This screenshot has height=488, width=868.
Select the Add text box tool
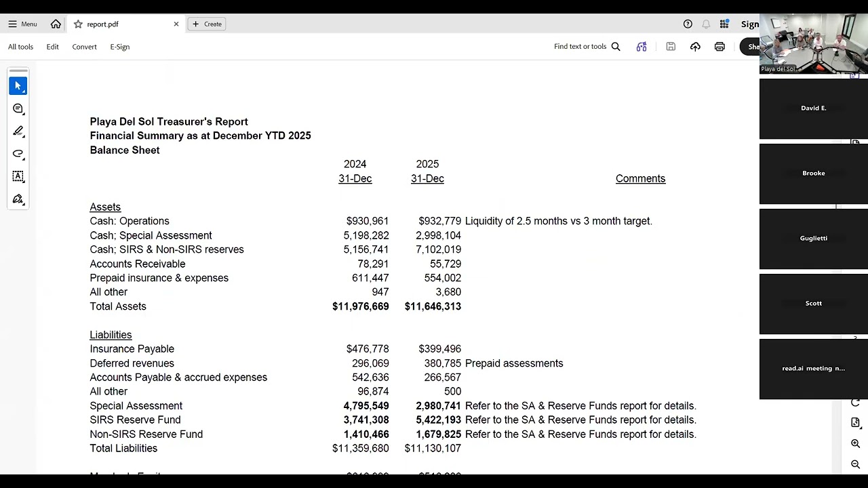tap(18, 176)
